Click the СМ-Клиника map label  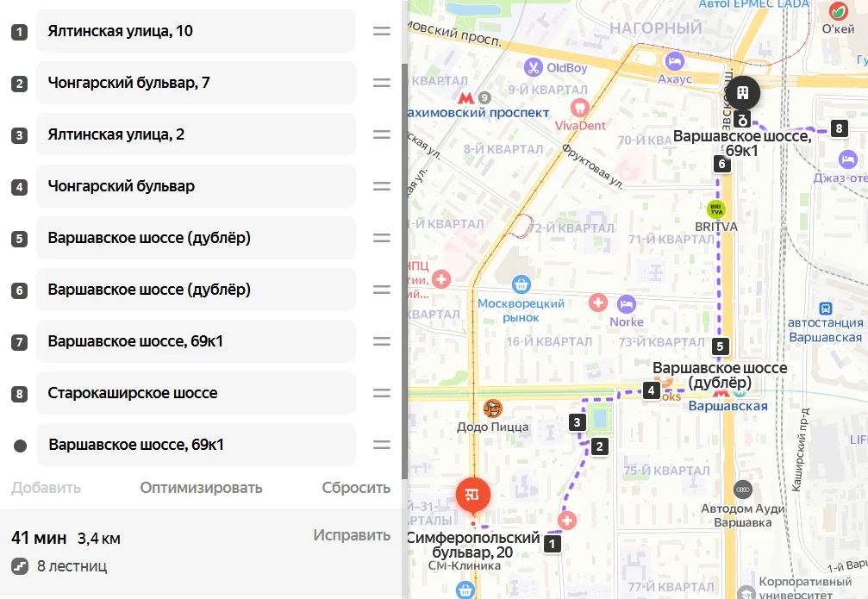pyautogui.click(x=464, y=565)
